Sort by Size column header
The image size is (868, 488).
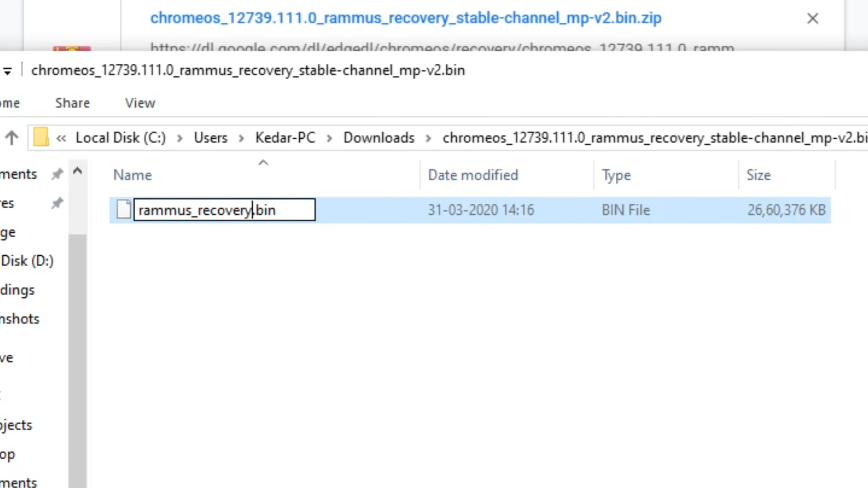[x=758, y=175]
